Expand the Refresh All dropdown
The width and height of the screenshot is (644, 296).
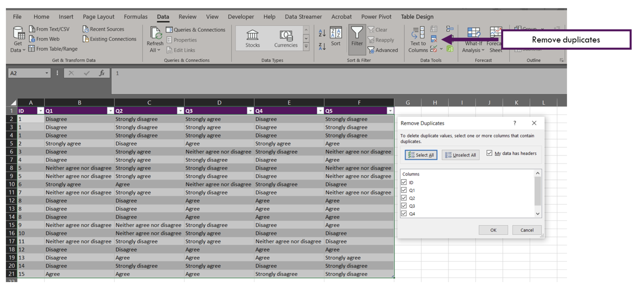pyautogui.click(x=159, y=50)
